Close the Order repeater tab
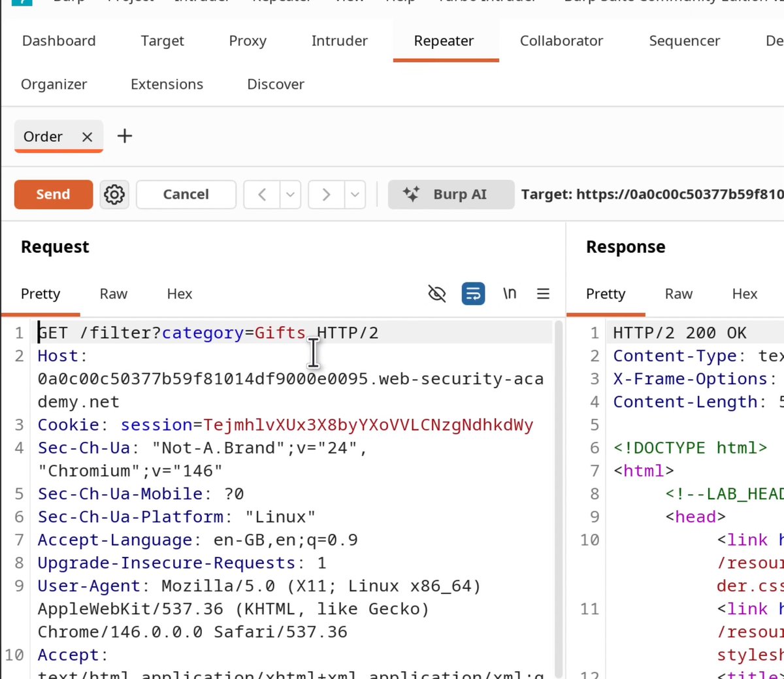Screen dimensions: 784x679 87,137
